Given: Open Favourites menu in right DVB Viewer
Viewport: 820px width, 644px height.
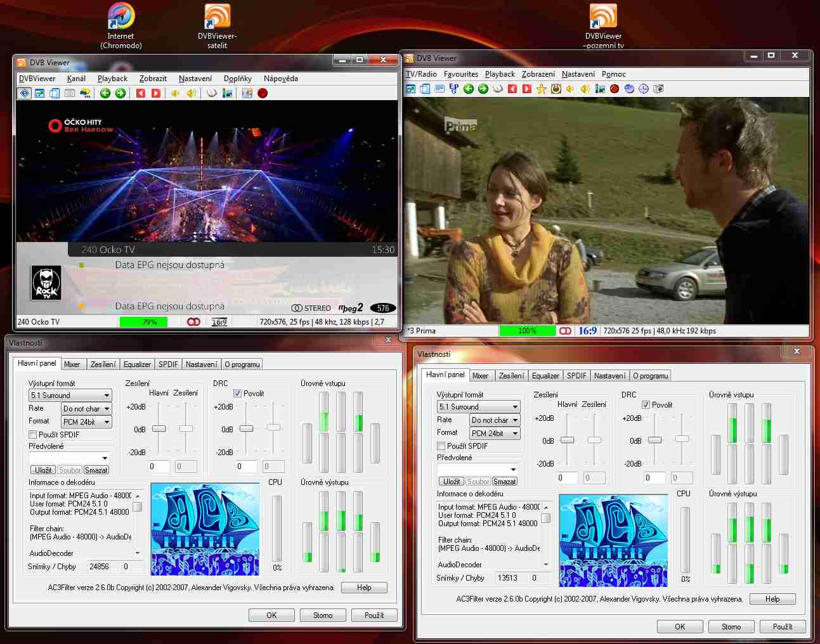Looking at the screenshot, I should coord(461,74).
